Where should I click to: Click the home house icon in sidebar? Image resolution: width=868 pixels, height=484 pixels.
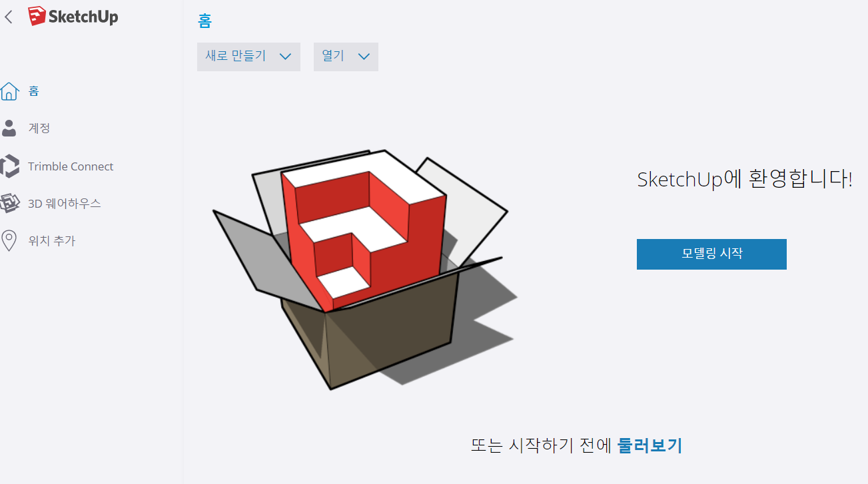[x=9, y=91]
